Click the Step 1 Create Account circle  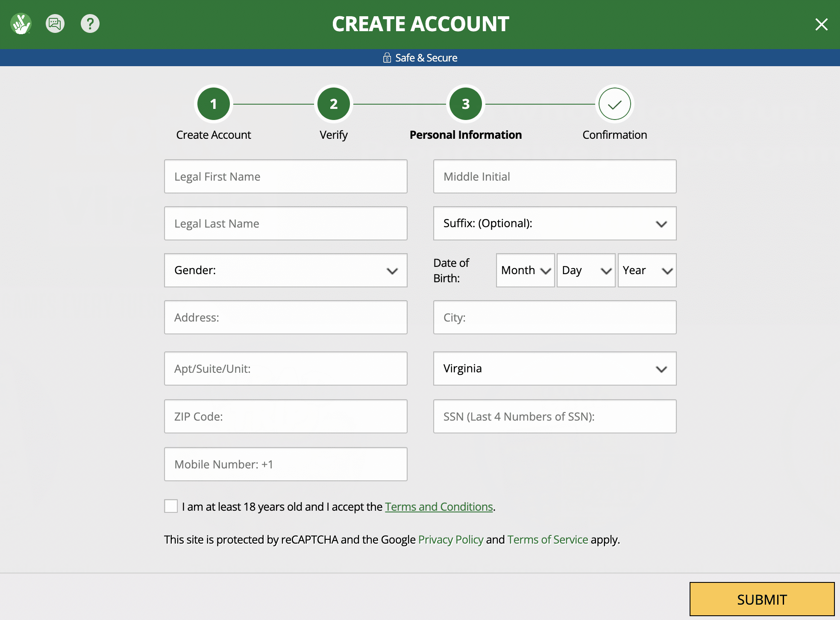point(213,104)
